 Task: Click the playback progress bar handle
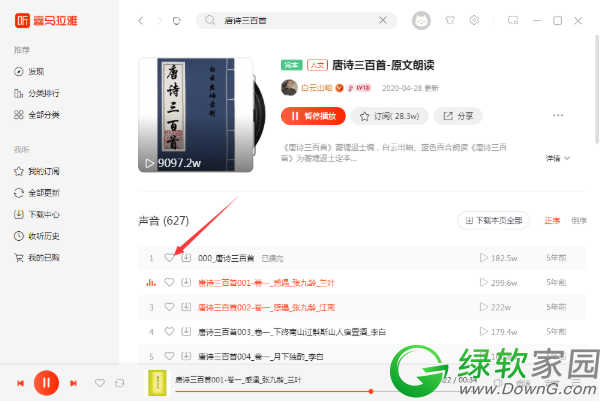point(371,391)
